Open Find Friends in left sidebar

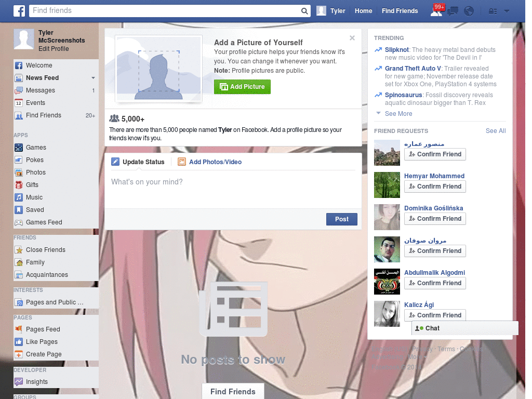tap(56, 115)
